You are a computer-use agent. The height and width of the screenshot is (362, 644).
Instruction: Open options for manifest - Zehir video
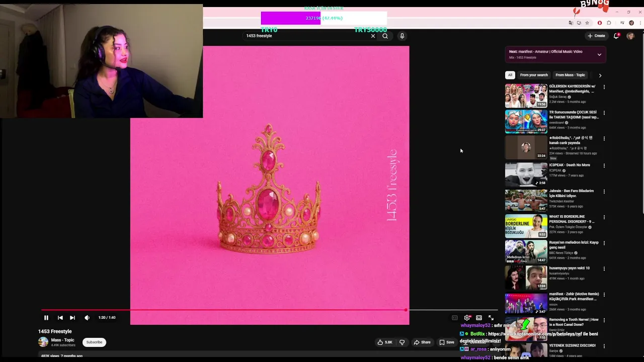604,295
